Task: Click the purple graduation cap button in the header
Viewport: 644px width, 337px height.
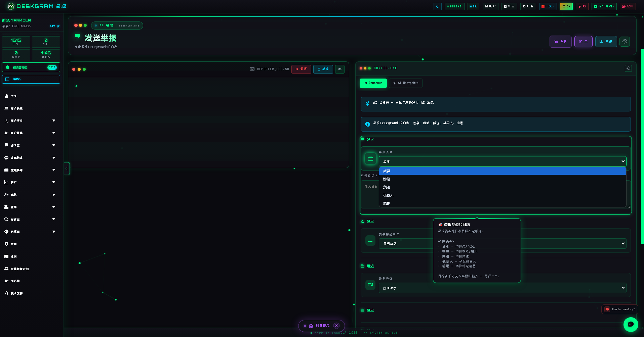Action: [560, 42]
